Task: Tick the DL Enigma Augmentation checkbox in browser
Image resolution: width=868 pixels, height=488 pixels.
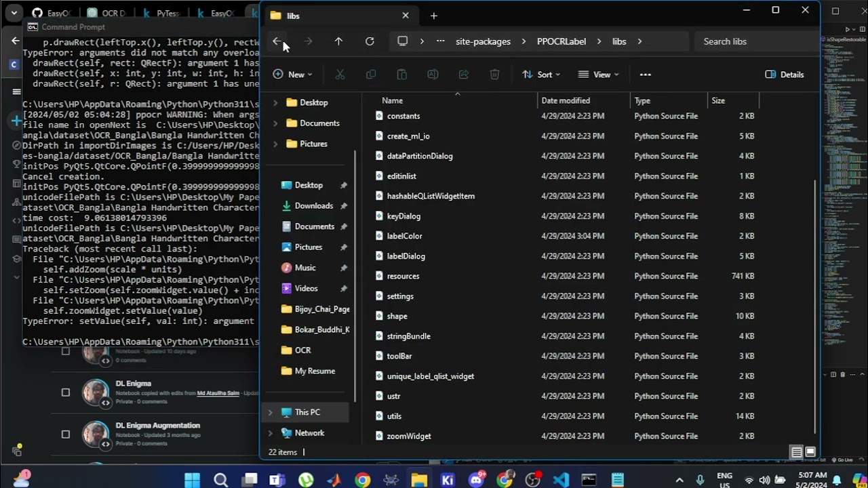Action: (66, 434)
